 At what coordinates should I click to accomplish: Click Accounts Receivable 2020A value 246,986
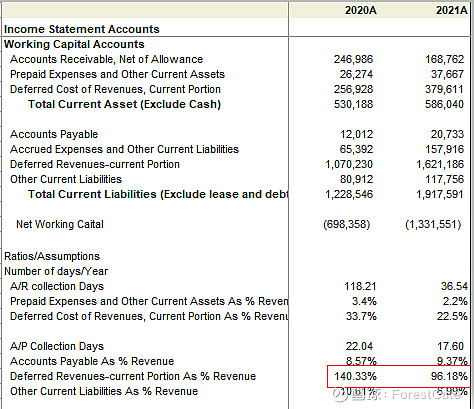point(353,59)
